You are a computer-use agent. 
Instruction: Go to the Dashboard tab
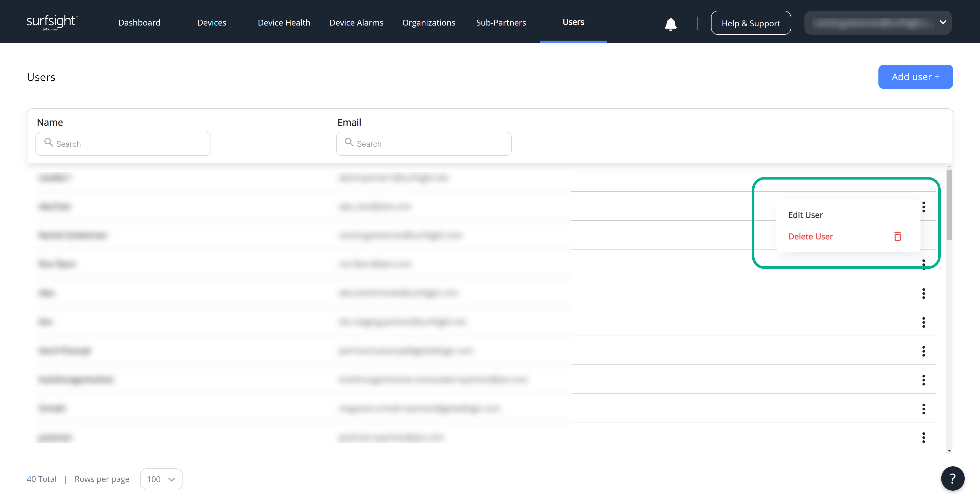click(139, 22)
